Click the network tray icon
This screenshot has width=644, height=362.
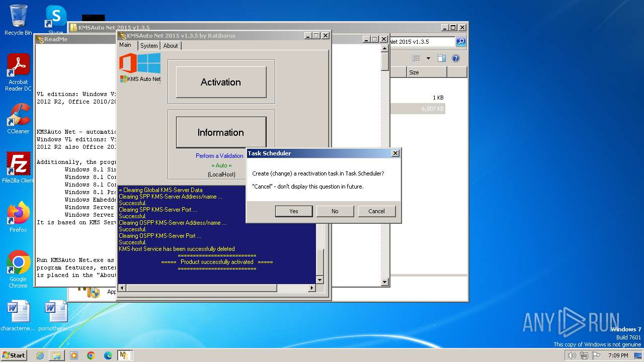584,355
